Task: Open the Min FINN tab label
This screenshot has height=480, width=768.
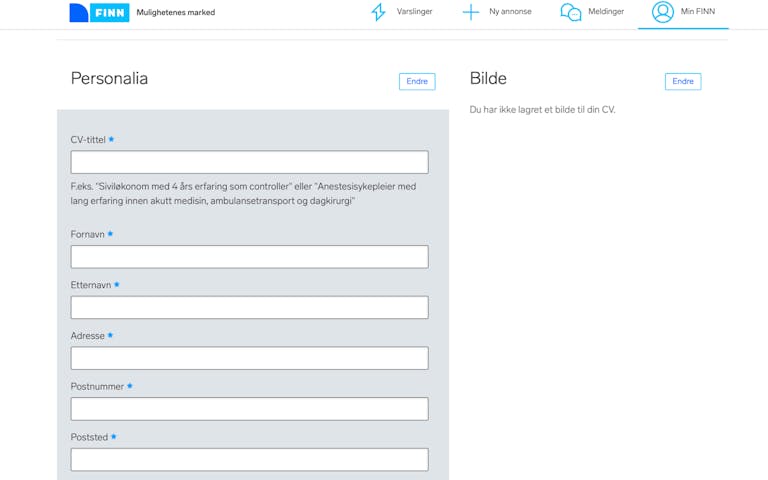Action: coord(698,12)
